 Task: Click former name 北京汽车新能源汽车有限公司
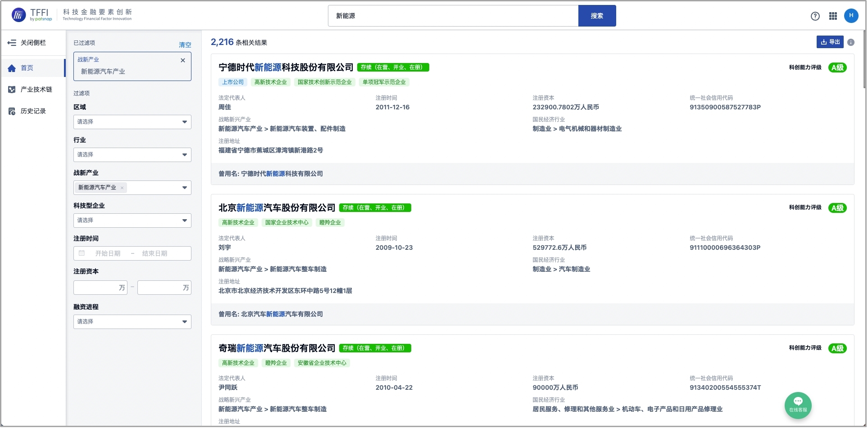click(282, 314)
